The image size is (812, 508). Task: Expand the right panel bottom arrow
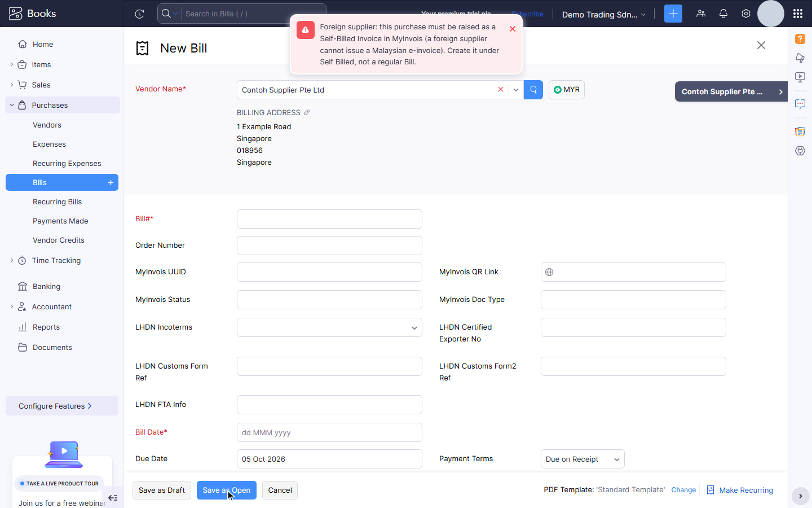800,496
